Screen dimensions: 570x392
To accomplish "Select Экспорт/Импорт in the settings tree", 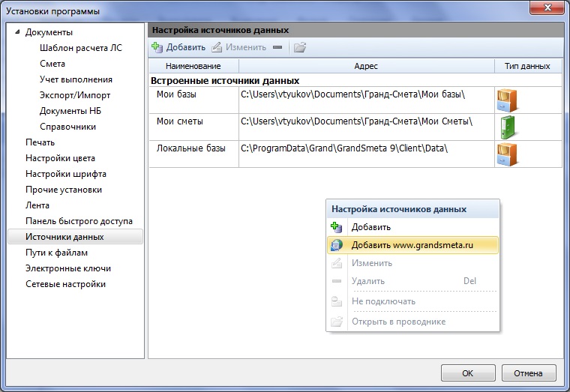I will coord(75,95).
